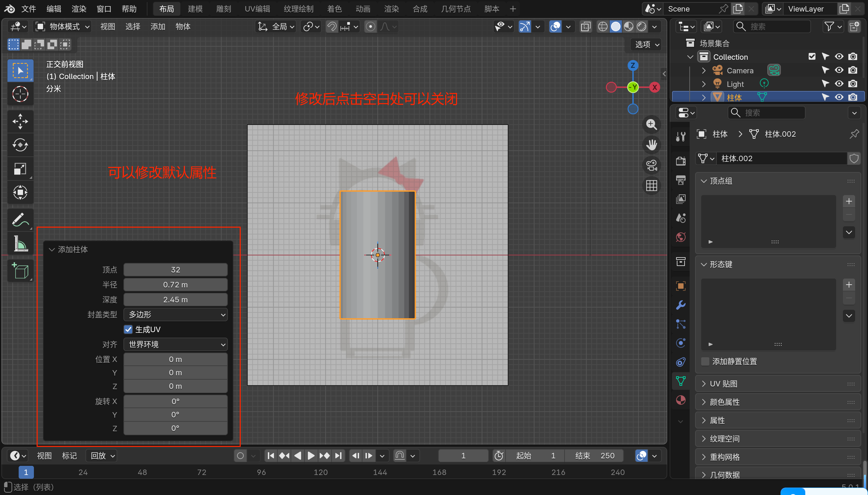Click the Add Cube tool icon

tap(20, 271)
